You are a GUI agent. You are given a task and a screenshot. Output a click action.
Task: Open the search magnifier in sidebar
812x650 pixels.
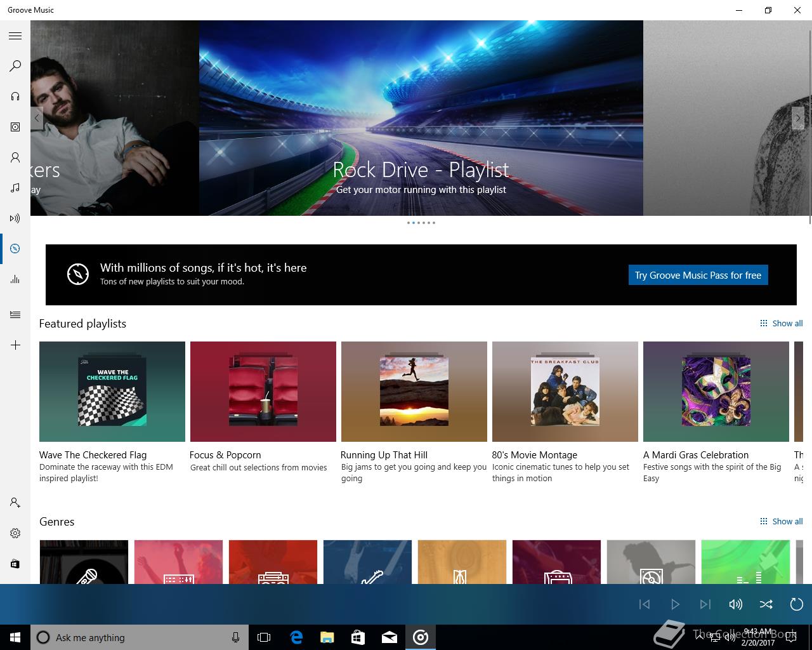[15, 66]
